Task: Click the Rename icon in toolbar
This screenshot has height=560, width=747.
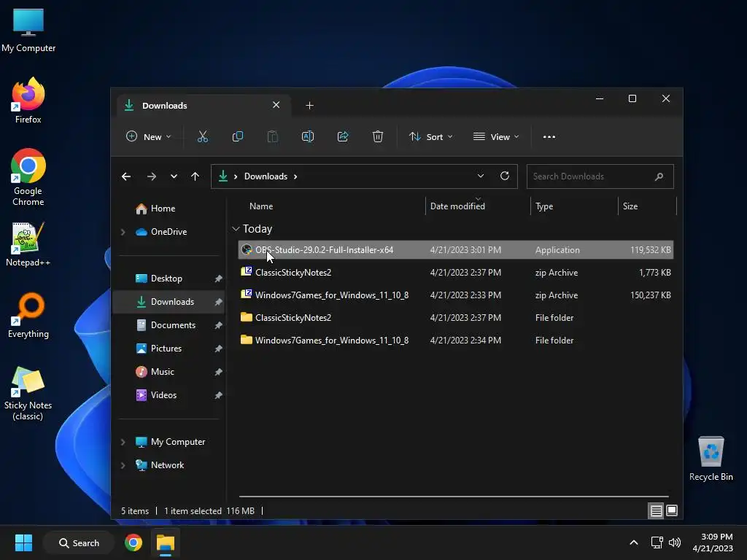Action: tap(308, 136)
